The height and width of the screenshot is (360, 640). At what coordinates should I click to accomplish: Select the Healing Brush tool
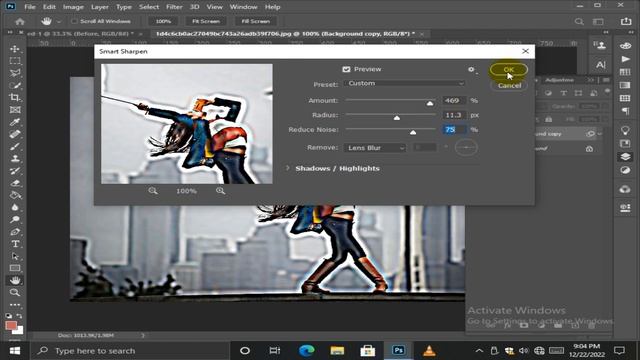point(15,134)
